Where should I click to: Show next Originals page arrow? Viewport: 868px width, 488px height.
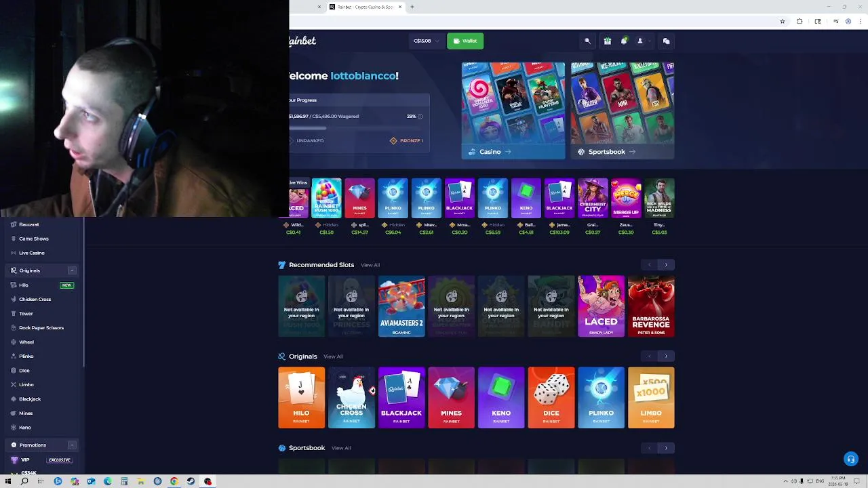tap(666, 357)
